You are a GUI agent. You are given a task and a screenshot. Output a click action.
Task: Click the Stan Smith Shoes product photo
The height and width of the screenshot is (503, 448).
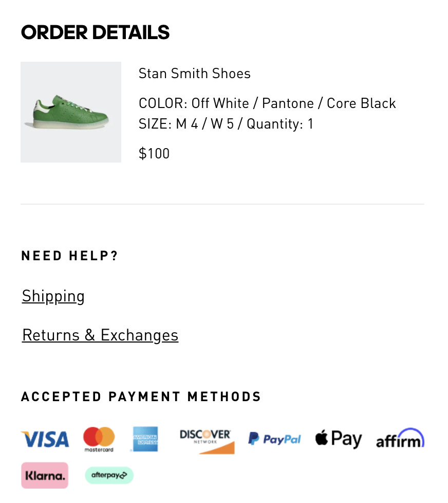click(71, 112)
